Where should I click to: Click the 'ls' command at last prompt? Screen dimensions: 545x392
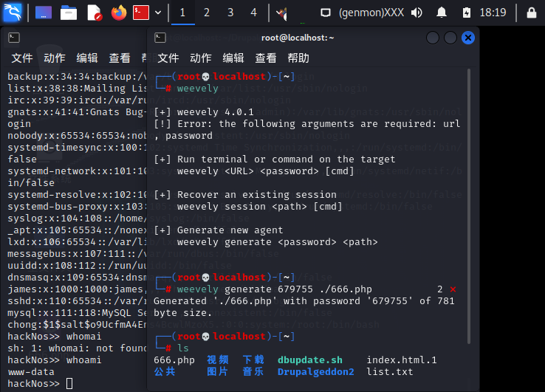183,348
